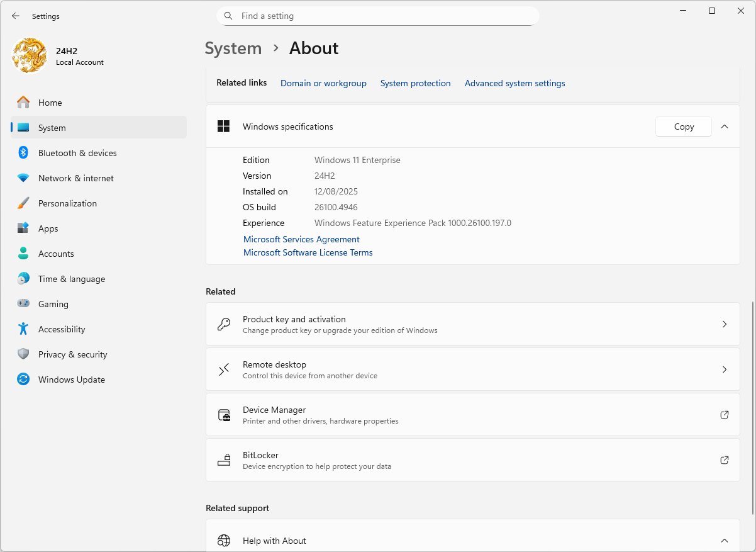Expand Product key and activation chevron
The height and width of the screenshot is (552, 756).
pos(725,324)
